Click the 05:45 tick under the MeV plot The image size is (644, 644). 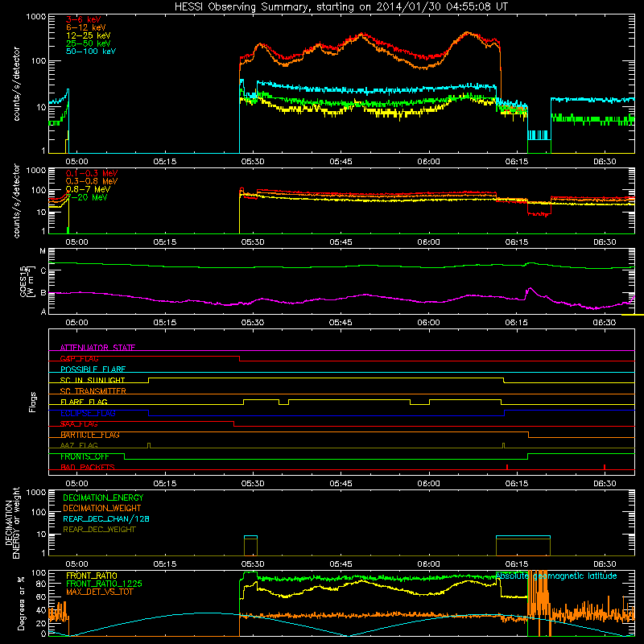click(x=341, y=242)
